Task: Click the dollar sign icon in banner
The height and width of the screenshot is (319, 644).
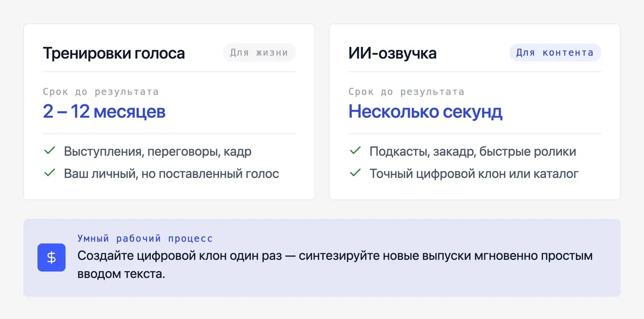Action: click(52, 257)
